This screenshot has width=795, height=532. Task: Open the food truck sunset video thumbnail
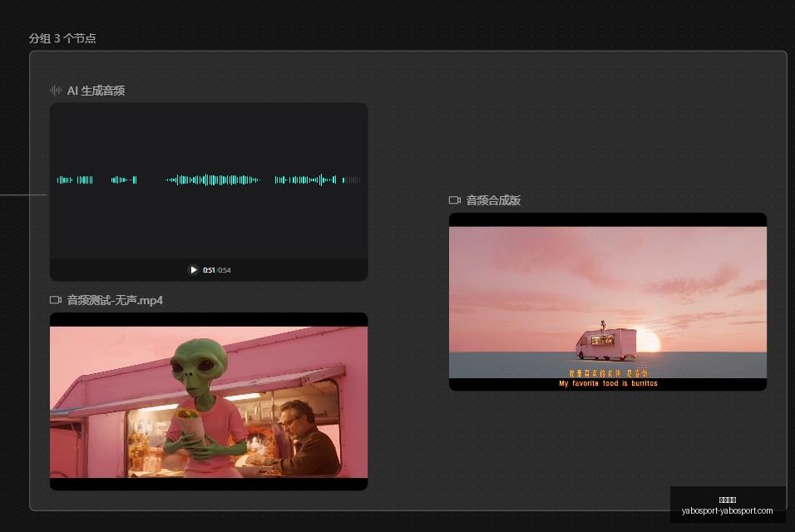coord(607,302)
